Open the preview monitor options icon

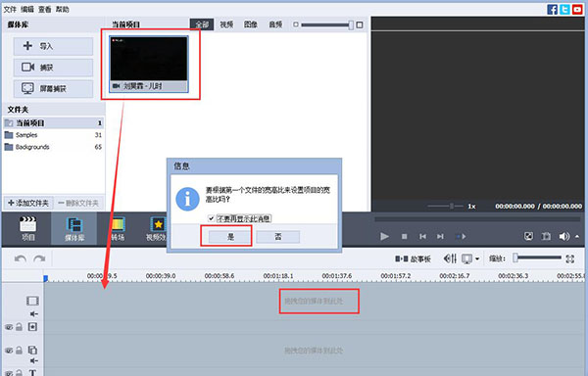coord(466,258)
